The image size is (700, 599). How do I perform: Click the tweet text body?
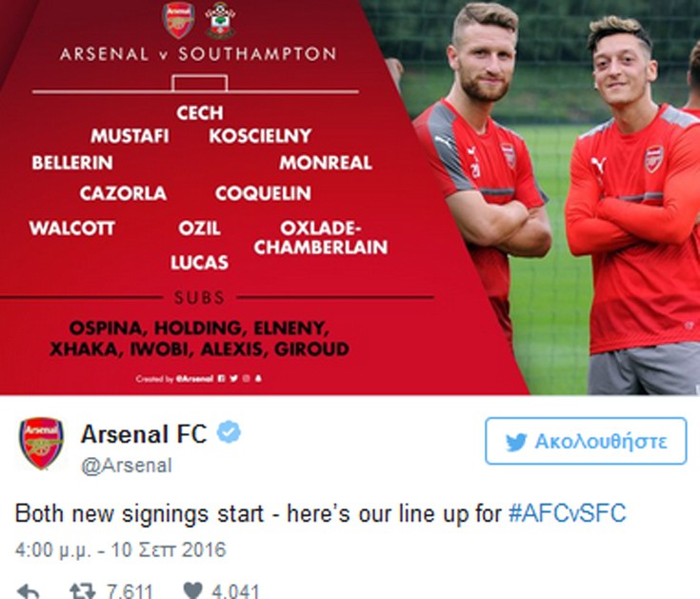[257, 514]
